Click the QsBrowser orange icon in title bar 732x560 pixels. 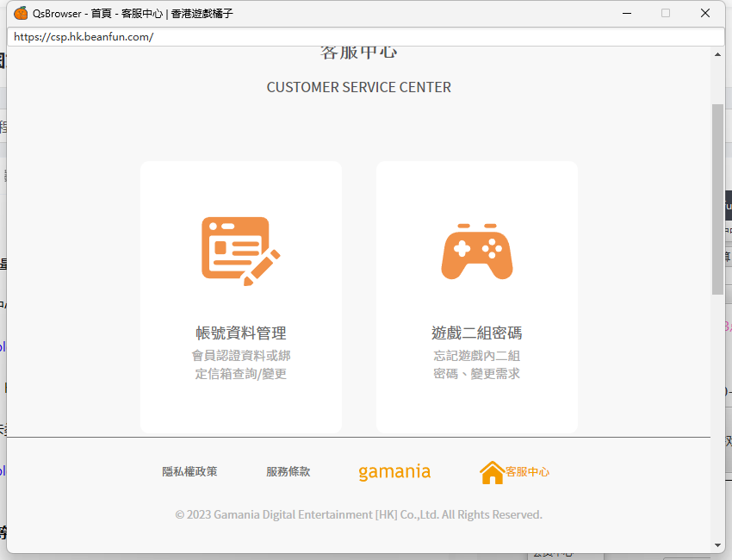click(21, 13)
